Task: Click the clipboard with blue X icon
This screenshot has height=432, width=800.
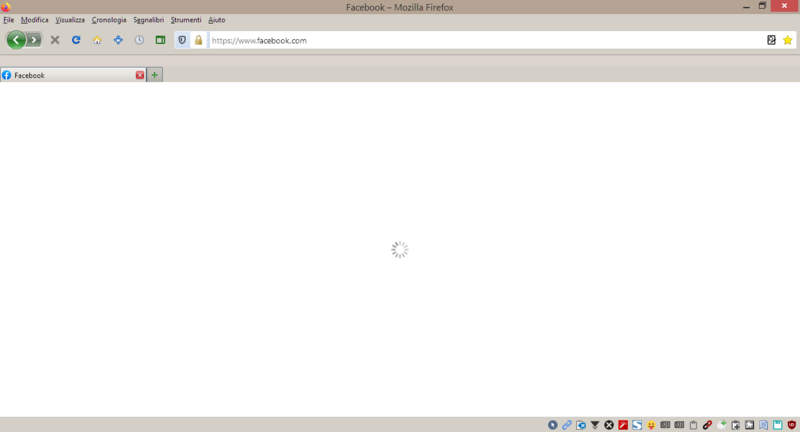Action: (581, 425)
